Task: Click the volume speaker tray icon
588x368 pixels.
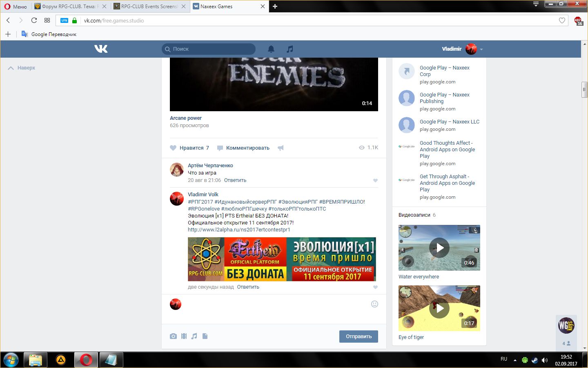Action: pos(544,360)
